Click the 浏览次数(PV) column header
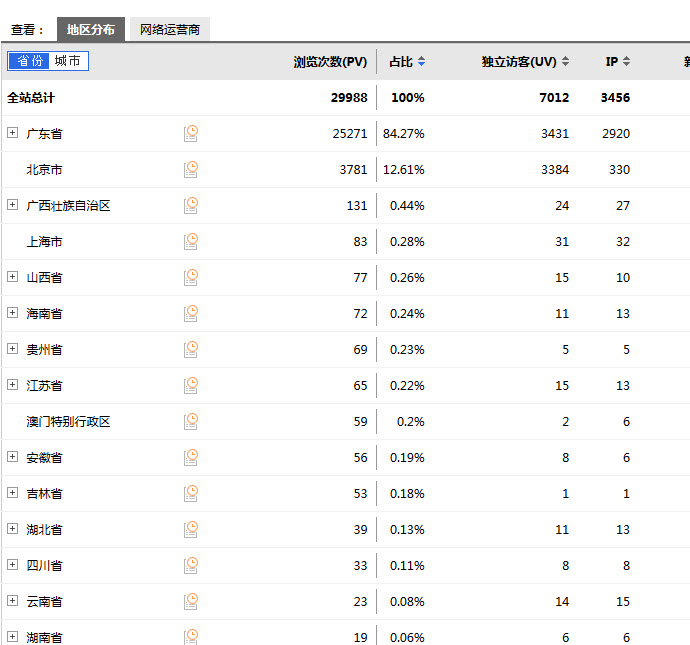 click(330, 62)
